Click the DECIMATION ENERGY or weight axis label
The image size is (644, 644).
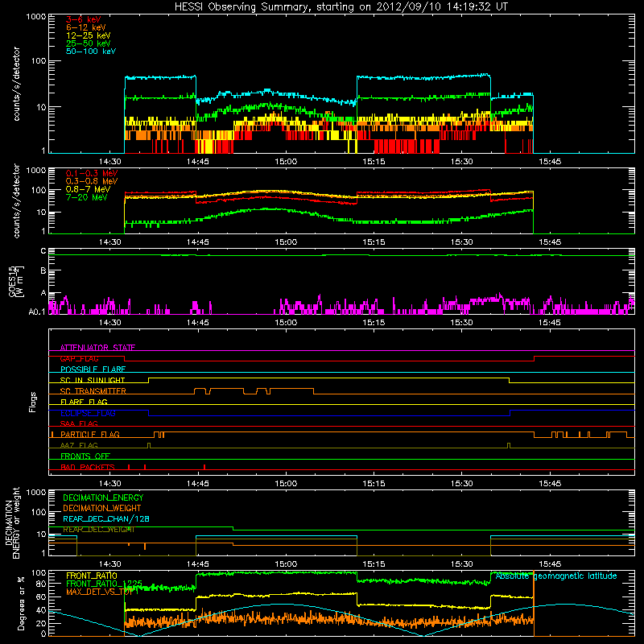coord(12,522)
